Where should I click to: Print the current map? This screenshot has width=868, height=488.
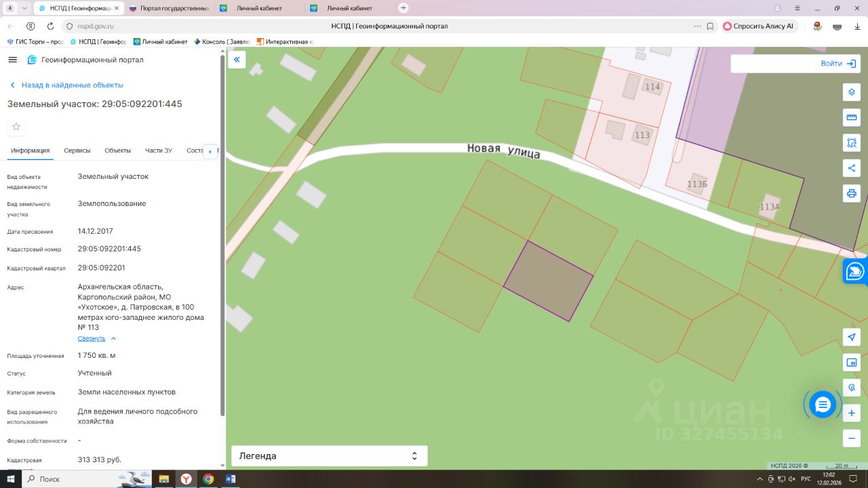(852, 193)
